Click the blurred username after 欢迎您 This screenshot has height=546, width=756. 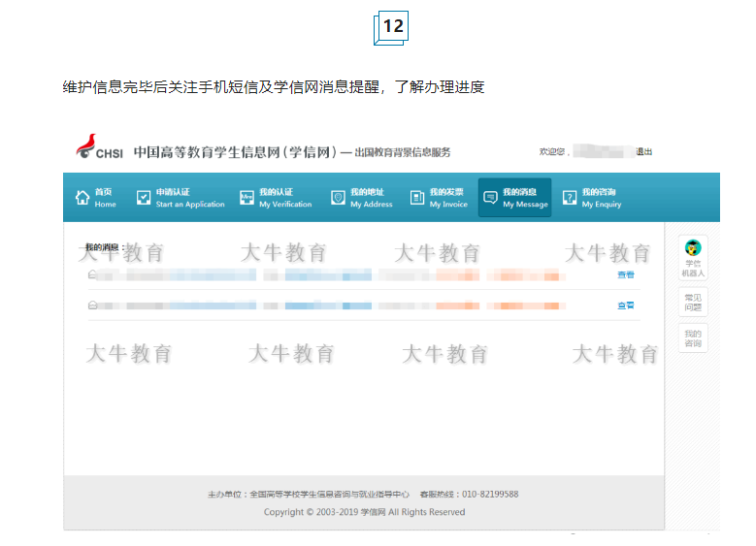(601, 151)
